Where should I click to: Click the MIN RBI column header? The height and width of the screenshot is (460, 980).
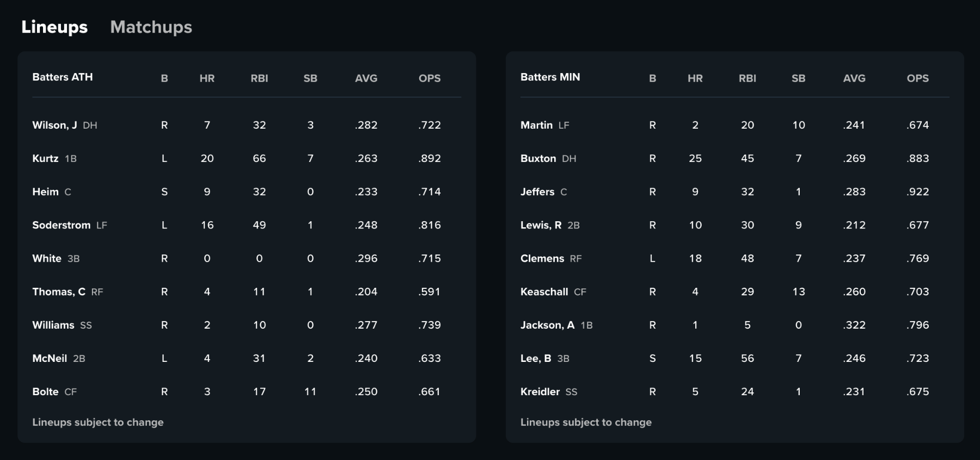748,78
